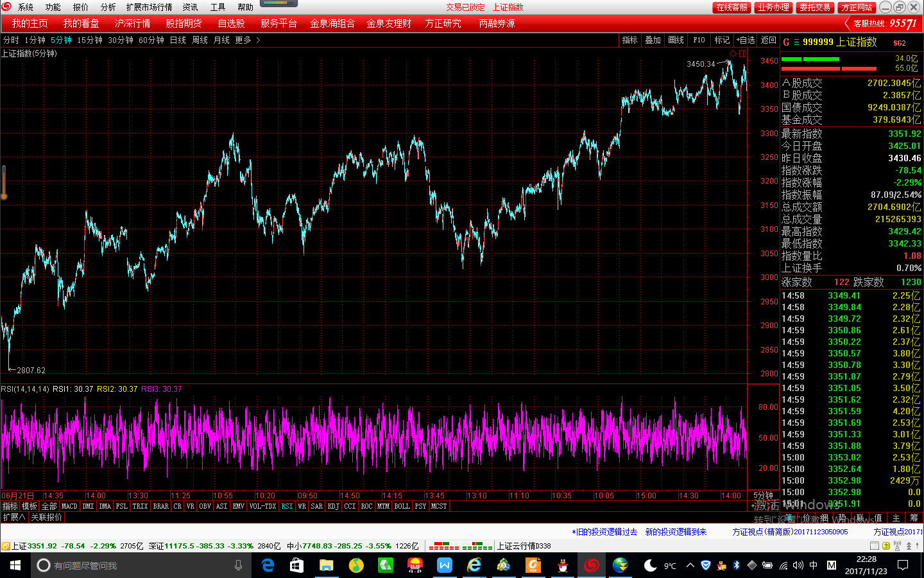Open the 5分钟 period selector at chart bottom
Image resolution: width=924 pixels, height=578 pixels.
[x=763, y=495]
